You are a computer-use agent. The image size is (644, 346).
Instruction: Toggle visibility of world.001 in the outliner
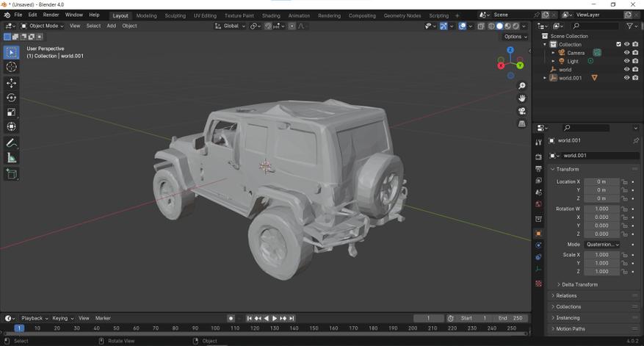[x=626, y=78]
